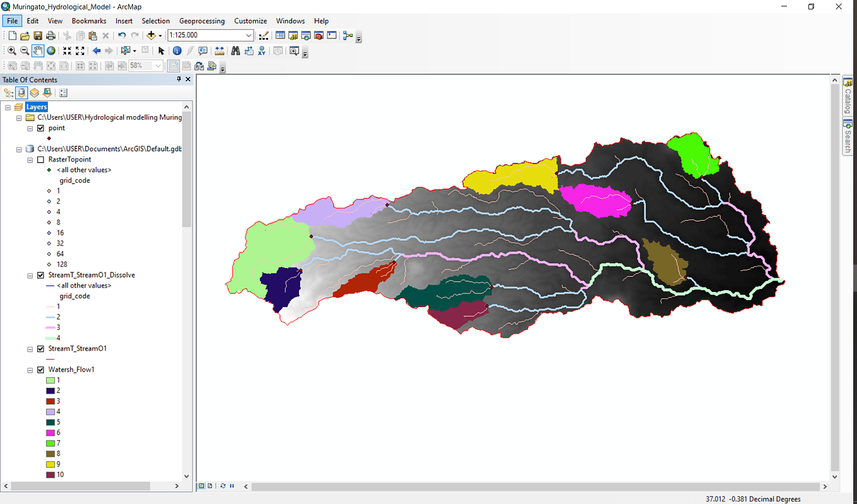Collapse the Layers group in Table Of Contents
Image resolution: width=857 pixels, height=504 pixels.
coord(7,106)
